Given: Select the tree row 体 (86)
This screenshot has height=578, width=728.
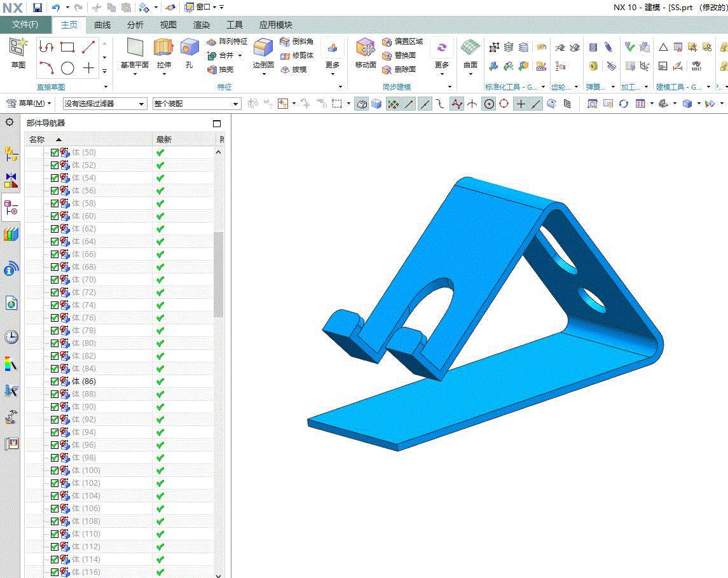Looking at the screenshot, I should click(120, 381).
